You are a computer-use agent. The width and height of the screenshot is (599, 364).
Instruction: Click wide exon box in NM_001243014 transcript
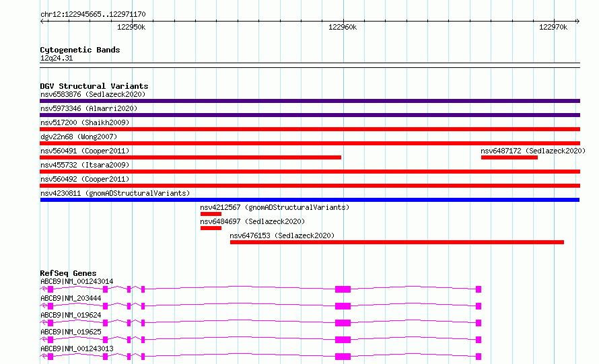point(343,289)
